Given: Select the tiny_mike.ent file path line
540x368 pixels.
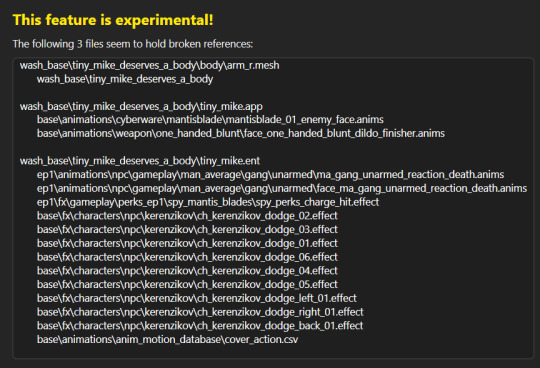Looking at the screenshot, I should [140, 161].
